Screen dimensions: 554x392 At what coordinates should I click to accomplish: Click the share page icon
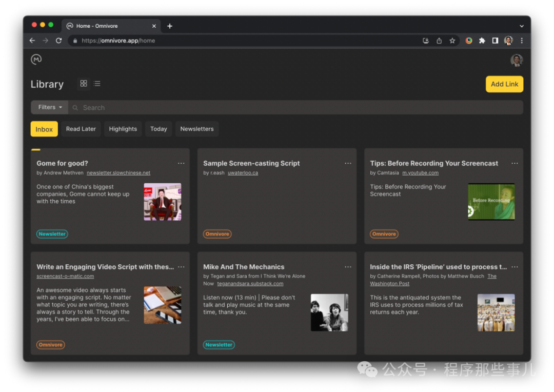439,41
